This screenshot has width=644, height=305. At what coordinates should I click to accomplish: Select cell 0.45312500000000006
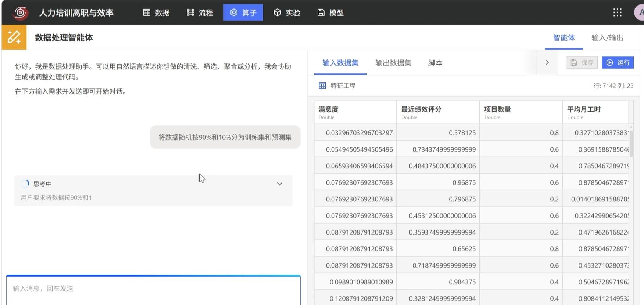(x=438, y=215)
